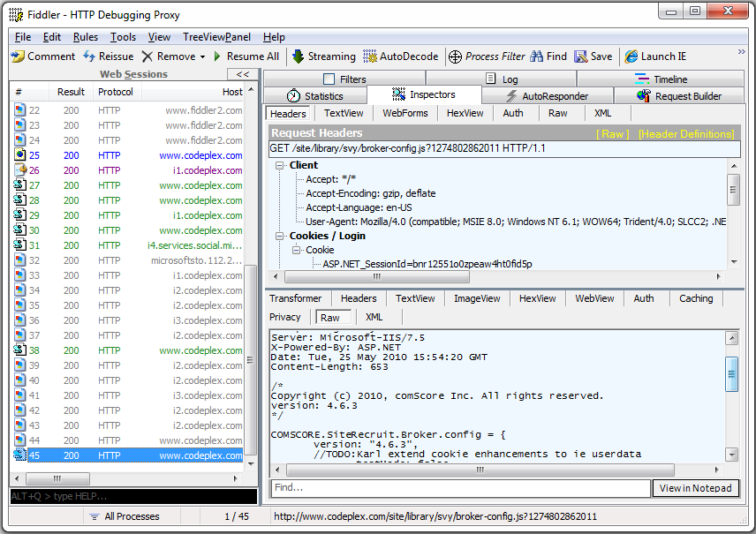Open the response ImageView tab

coord(477,298)
